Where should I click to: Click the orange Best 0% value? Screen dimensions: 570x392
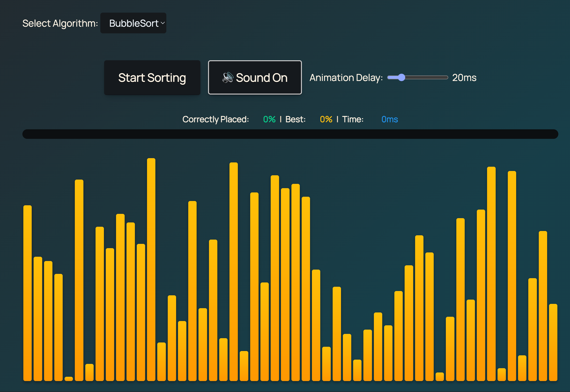[x=326, y=119]
